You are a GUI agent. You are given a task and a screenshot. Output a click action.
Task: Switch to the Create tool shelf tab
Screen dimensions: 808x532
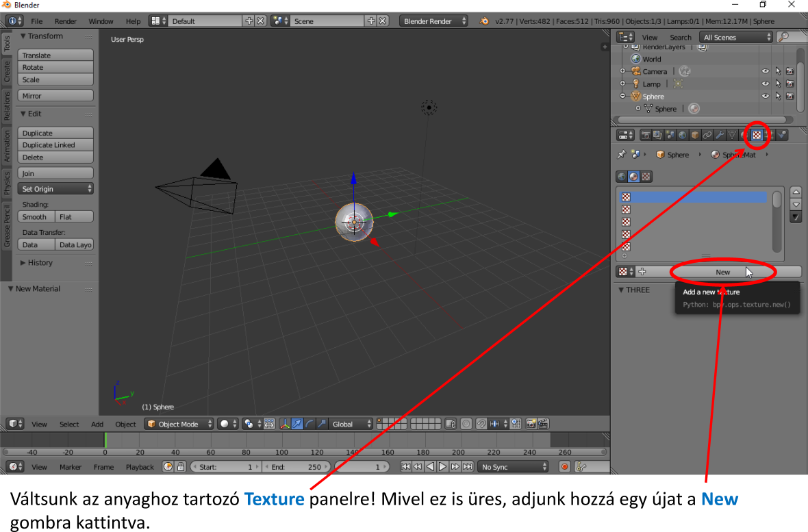pyautogui.click(x=7, y=71)
